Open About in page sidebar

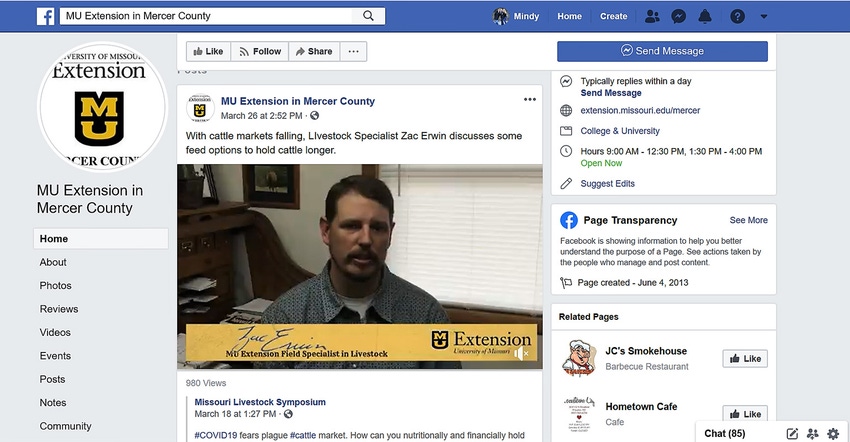pyautogui.click(x=53, y=262)
